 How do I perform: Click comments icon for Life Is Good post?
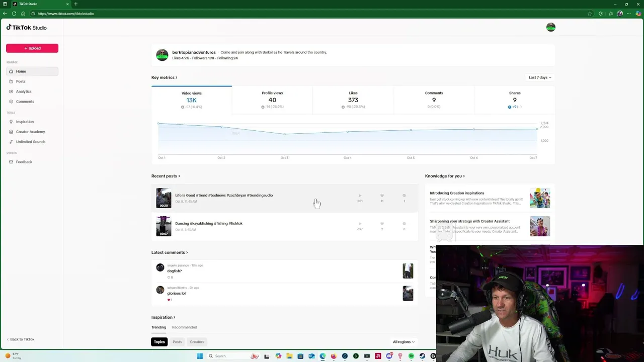pyautogui.click(x=404, y=196)
